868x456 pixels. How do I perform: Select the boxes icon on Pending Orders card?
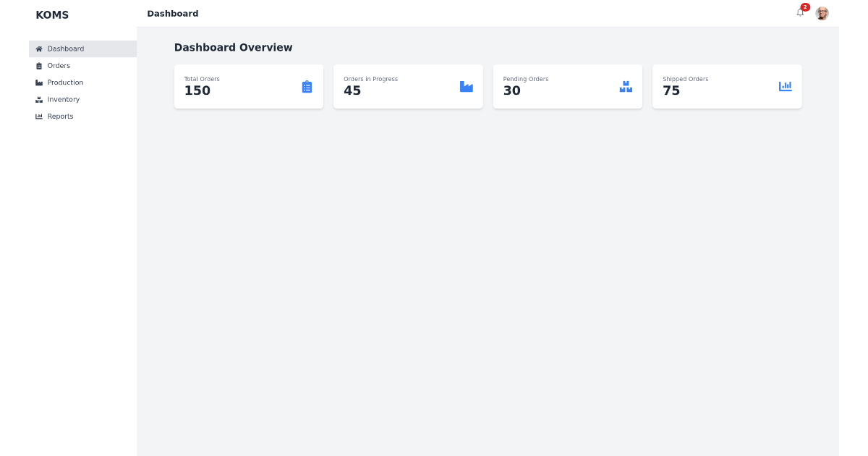point(626,86)
